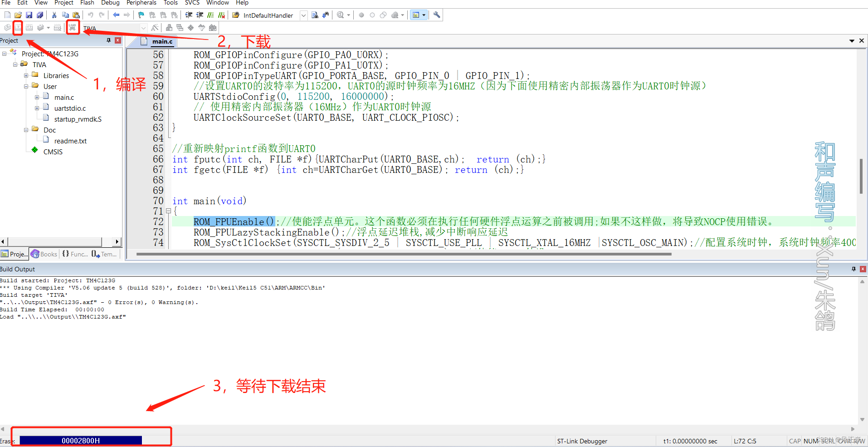868x447 pixels.
Task: Click the Open file icon
Action: (18, 15)
